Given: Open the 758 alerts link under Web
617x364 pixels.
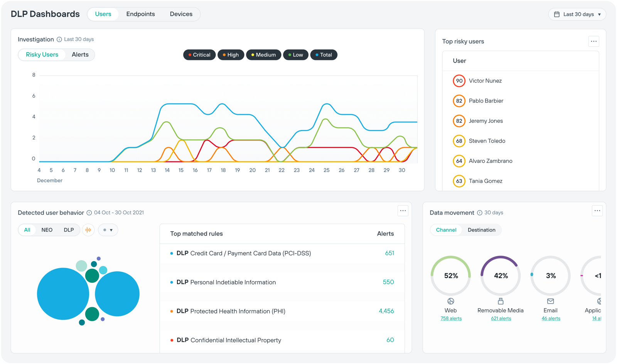Looking at the screenshot, I should pyautogui.click(x=451, y=319).
